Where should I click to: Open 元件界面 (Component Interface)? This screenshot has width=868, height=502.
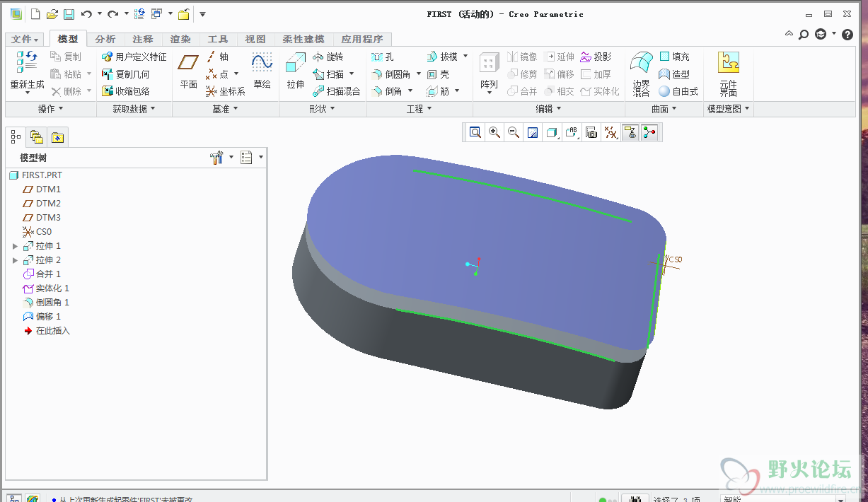click(729, 74)
